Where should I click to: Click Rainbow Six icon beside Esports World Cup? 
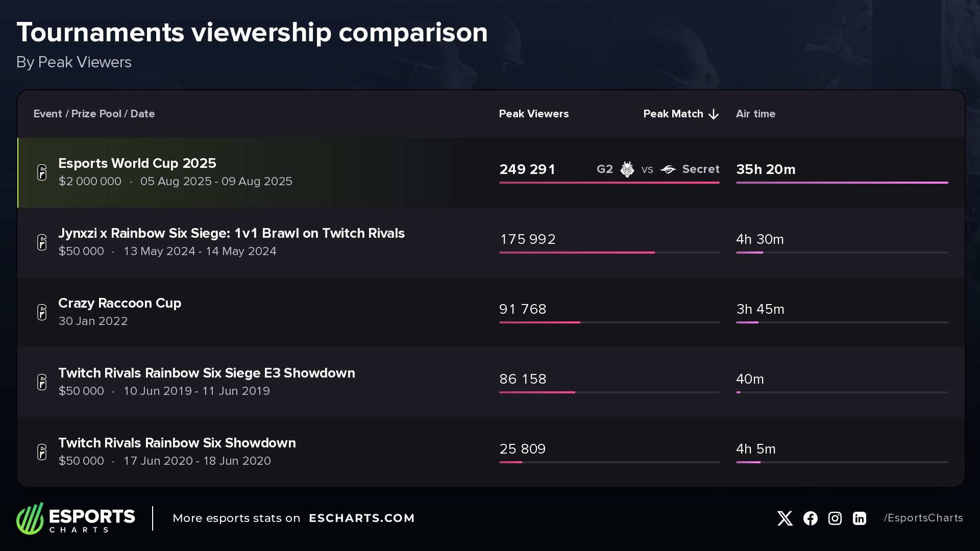tap(42, 172)
